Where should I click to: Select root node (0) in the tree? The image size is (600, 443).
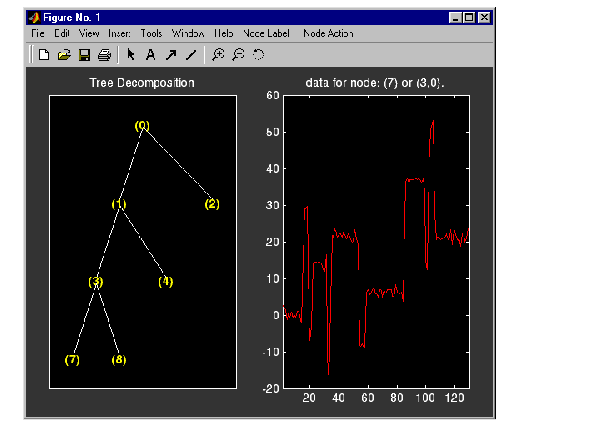click(142, 125)
